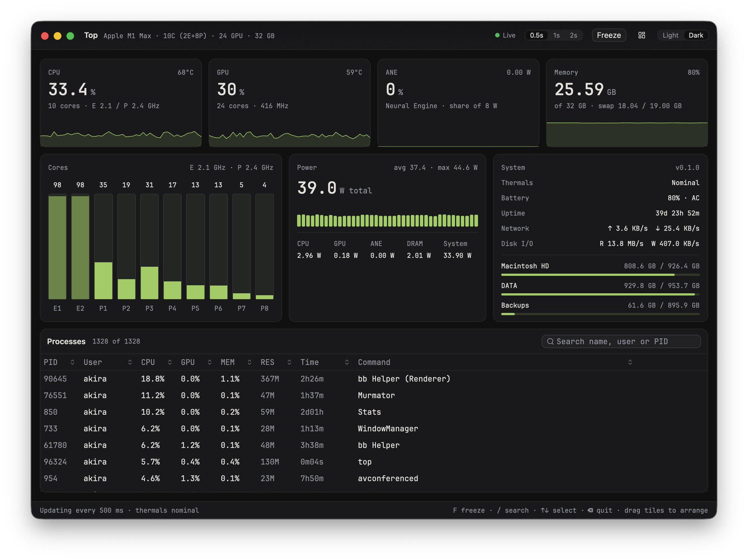748x560 pixels.
Task: Freeze the live updates
Action: 609,35
